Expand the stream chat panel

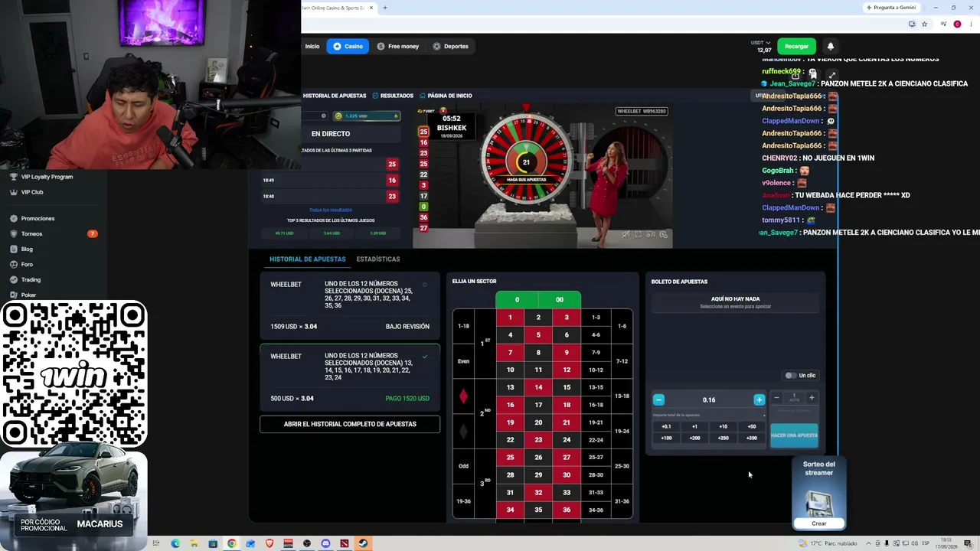[x=831, y=75]
